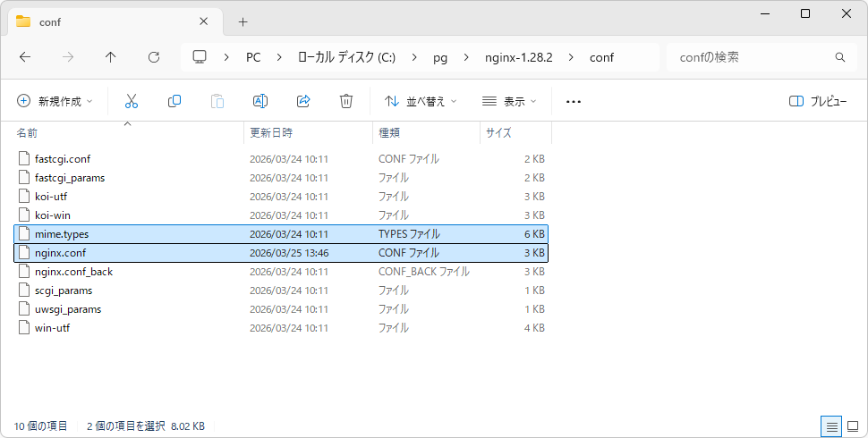Go to nginx-1.28.2 breadcrumb
This screenshot has height=438, width=868.
[x=519, y=57]
